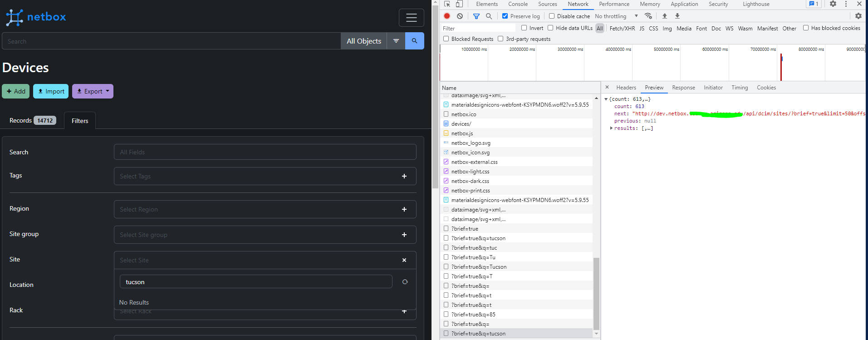Open the Response request tab
The height and width of the screenshot is (340, 868).
tap(683, 88)
